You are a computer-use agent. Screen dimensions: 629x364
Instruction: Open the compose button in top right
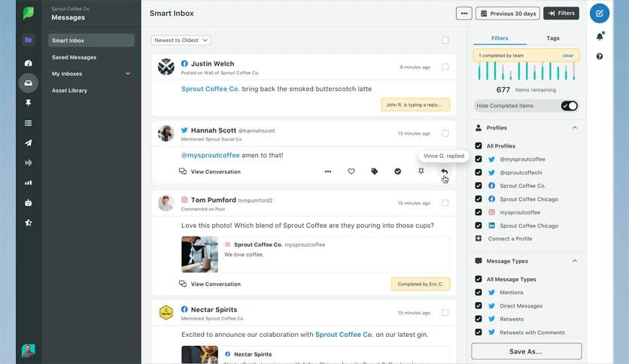[x=600, y=14]
